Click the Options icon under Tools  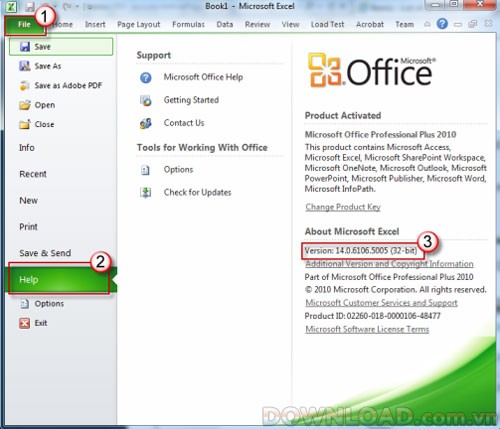pos(145,170)
